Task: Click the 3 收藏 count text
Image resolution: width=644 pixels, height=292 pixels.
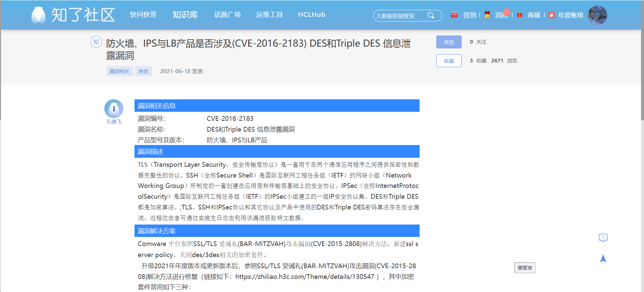Action: (x=478, y=61)
